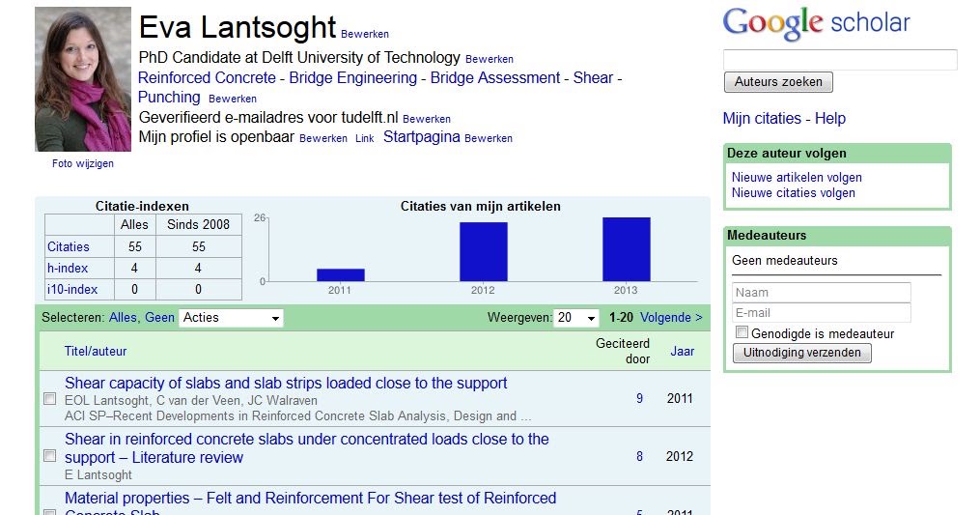The height and width of the screenshot is (515, 980).
Task: Click the 2011 citations bar
Action: click(340, 275)
